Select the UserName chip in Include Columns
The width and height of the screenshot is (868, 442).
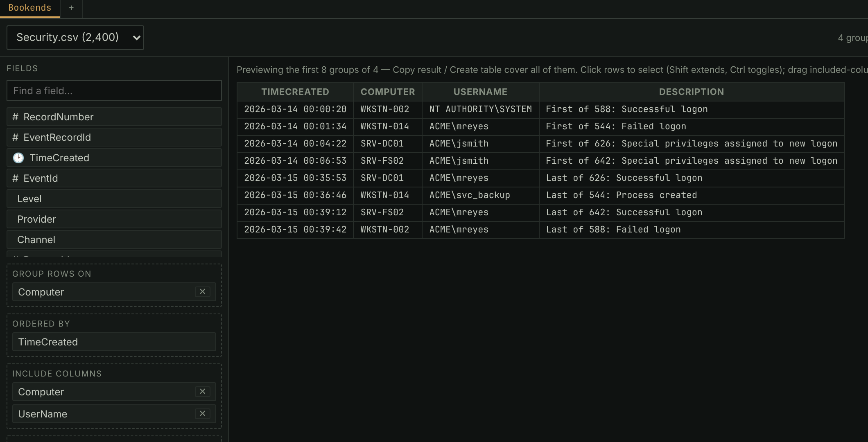coord(114,414)
